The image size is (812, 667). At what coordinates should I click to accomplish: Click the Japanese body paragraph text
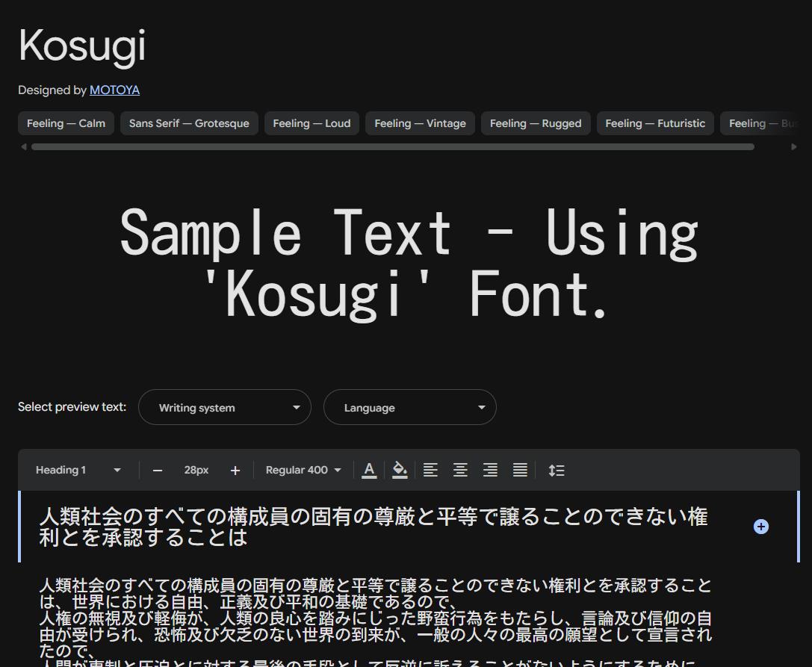click(376, 621)
